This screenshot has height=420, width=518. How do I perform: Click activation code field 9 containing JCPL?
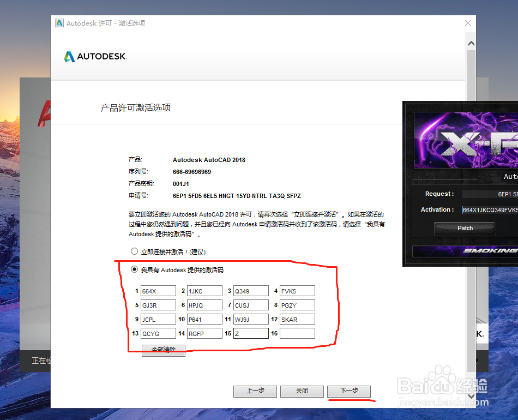point(158,319)
